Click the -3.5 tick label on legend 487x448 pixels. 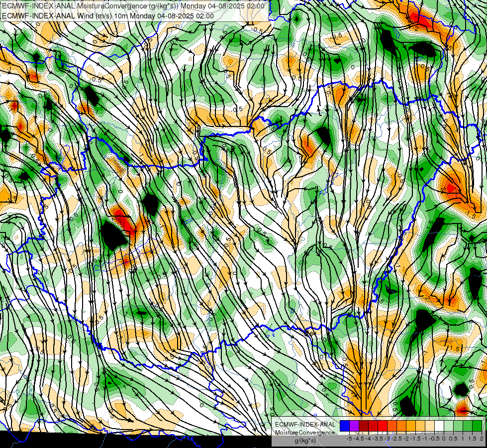(378, 439)
